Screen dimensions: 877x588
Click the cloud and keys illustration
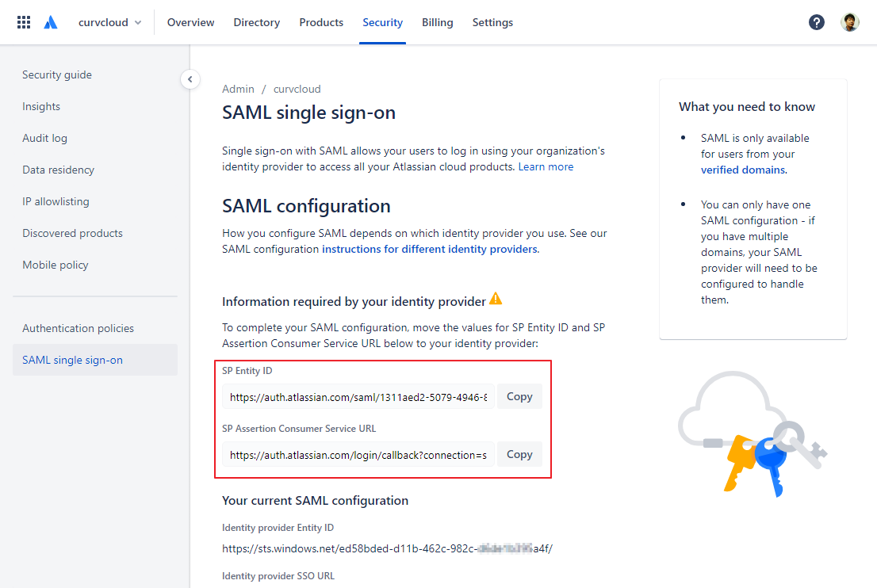pos(753,433)
